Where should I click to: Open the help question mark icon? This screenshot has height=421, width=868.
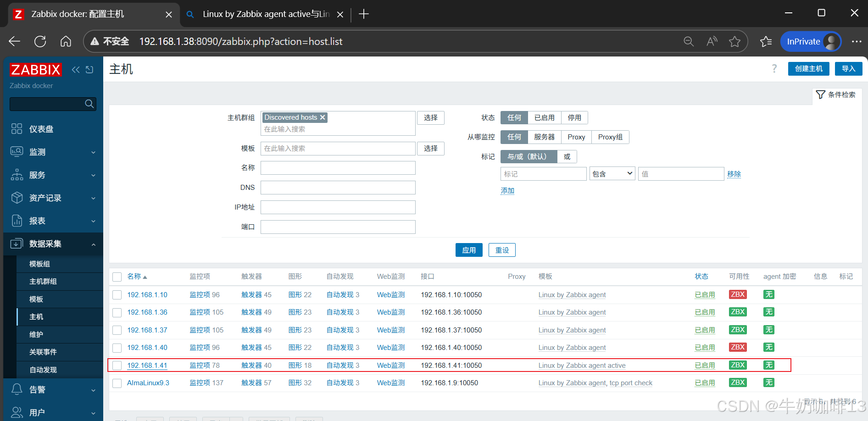pos(774,69)
